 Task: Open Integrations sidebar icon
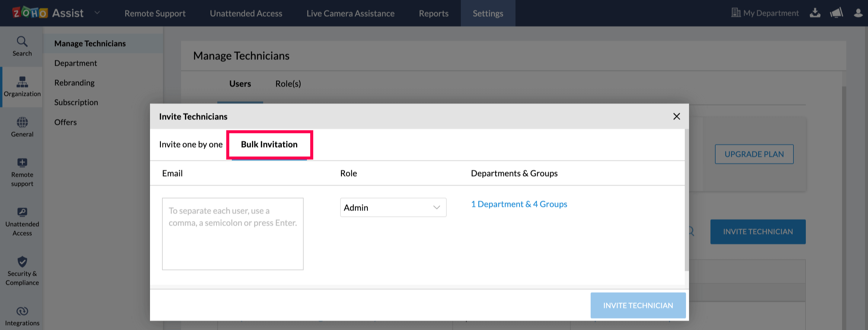pos(22,311)
